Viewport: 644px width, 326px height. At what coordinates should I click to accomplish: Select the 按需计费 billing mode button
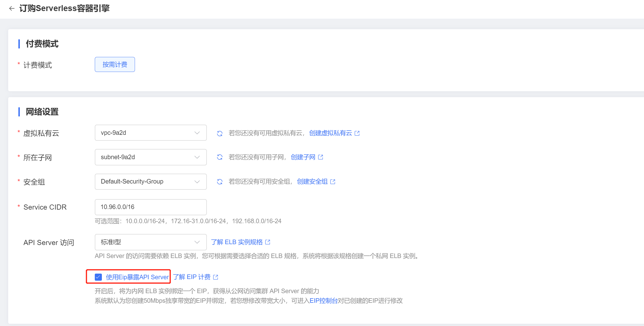(115, 65)
